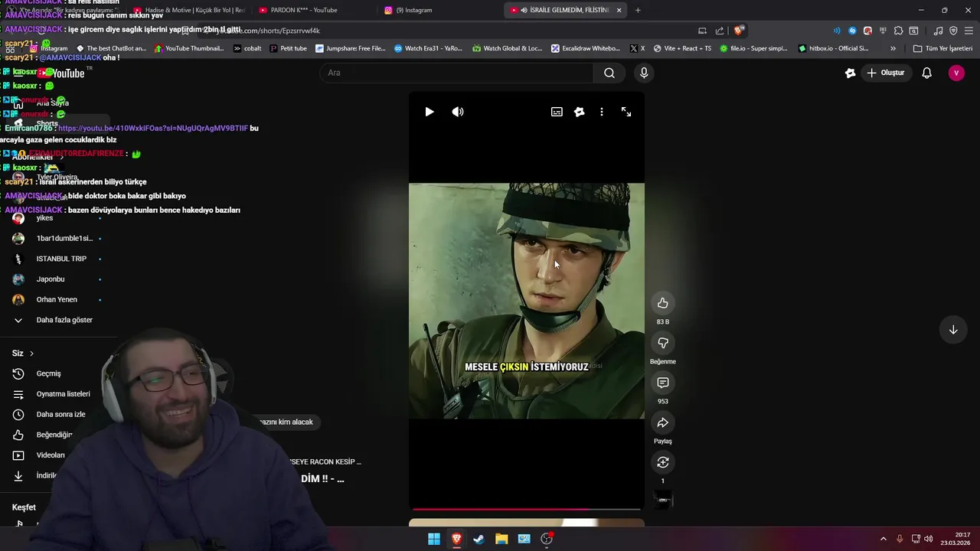980x551 pixels.
Task: Go to next Short with down arrow
Action: 953,330
